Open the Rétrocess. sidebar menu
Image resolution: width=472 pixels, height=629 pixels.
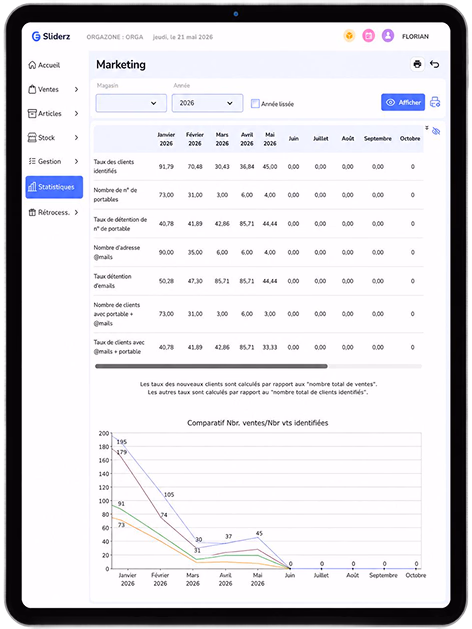[54, 213]
